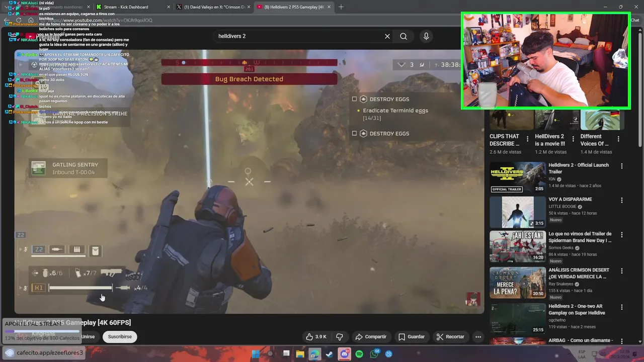The width and height of the screenshot is (644, 362).
Task: Click the Ray Snakeyes channel name
Action: tap(562, 284)
